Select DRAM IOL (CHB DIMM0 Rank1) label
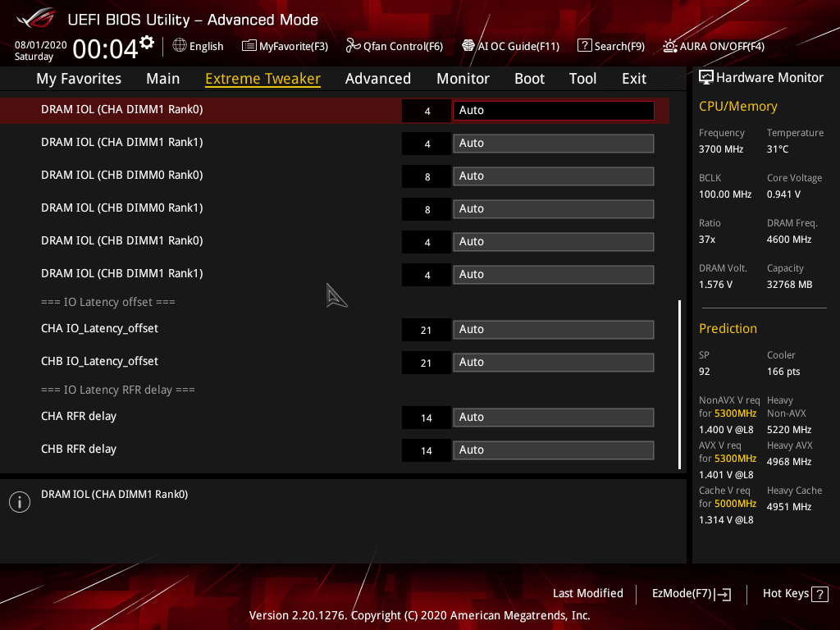The height and width of the screenshot is (630, 840). point(122,208)
